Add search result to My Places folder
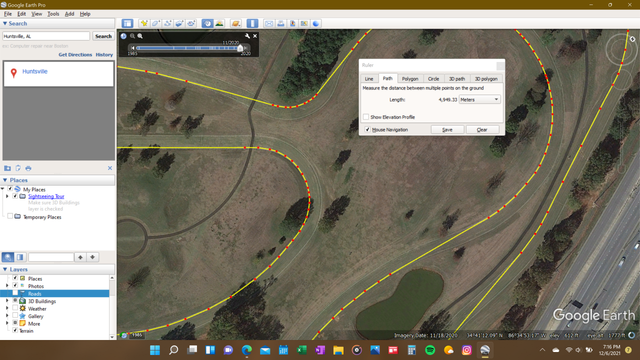The width and height of the screenshot is (640, 360). pyautogui.click(x=7, y=168)
